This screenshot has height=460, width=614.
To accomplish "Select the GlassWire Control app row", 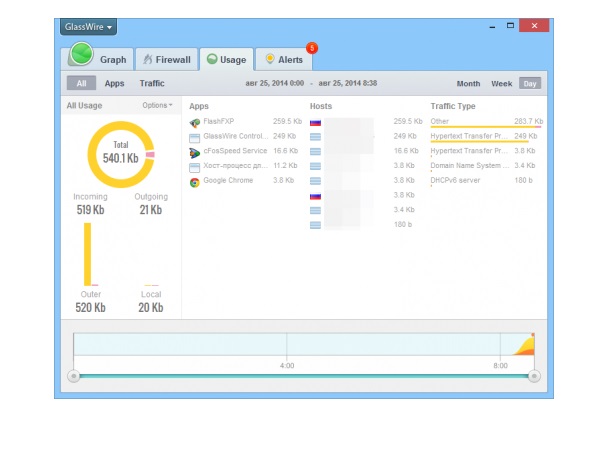I will [x=246, y=136].
